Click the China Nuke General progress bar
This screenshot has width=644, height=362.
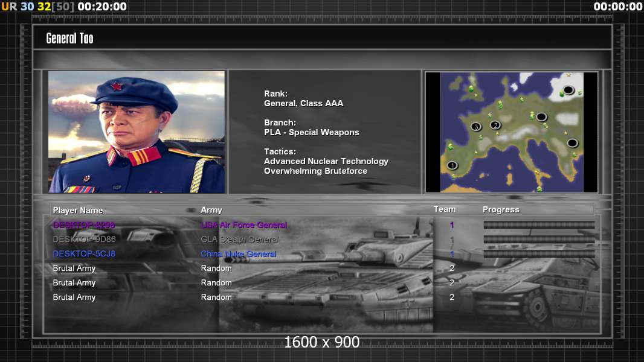coord(539,254)
